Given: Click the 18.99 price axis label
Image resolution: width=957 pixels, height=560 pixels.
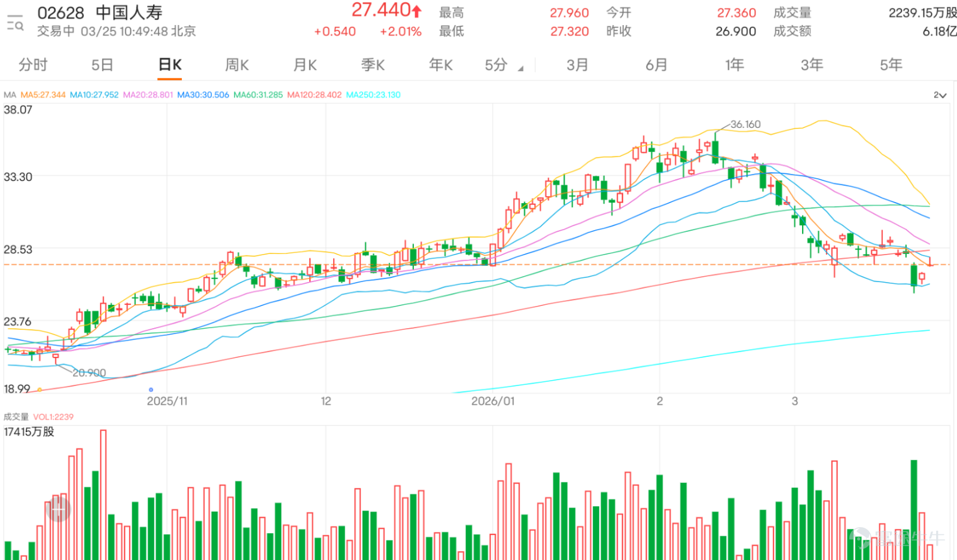Looking at the screenshot, I should [x=17, y=388].
